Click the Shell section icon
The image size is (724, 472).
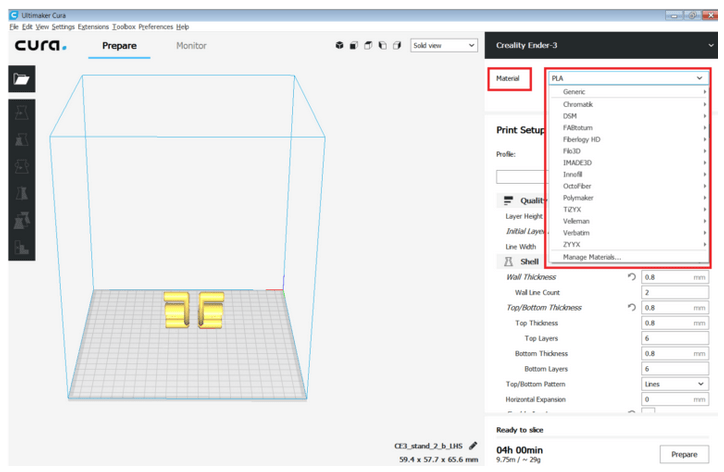[x=508, y=261]
